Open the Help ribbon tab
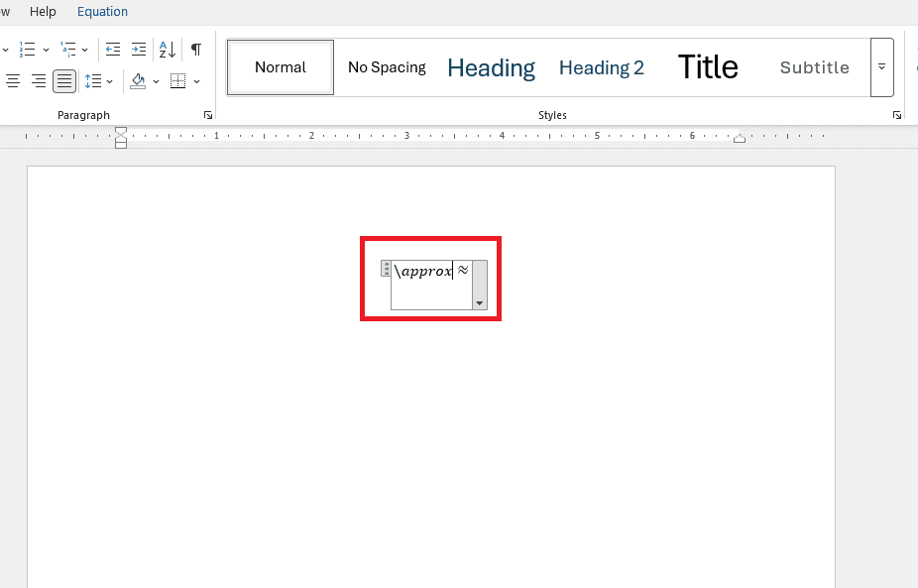Viewport: 918px width, 588px height. click(x=43, y=12)
